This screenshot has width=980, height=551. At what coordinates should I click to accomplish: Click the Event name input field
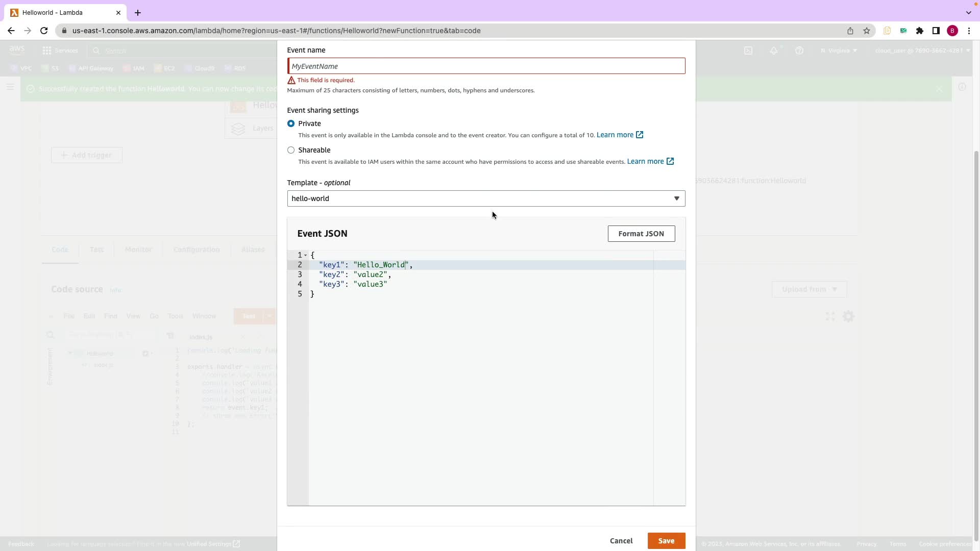click(x=486, y=66)
